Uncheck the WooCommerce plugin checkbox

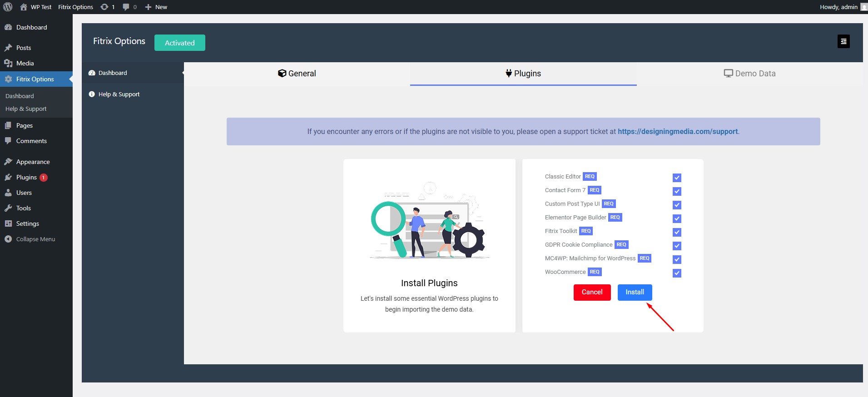point(677,273)
